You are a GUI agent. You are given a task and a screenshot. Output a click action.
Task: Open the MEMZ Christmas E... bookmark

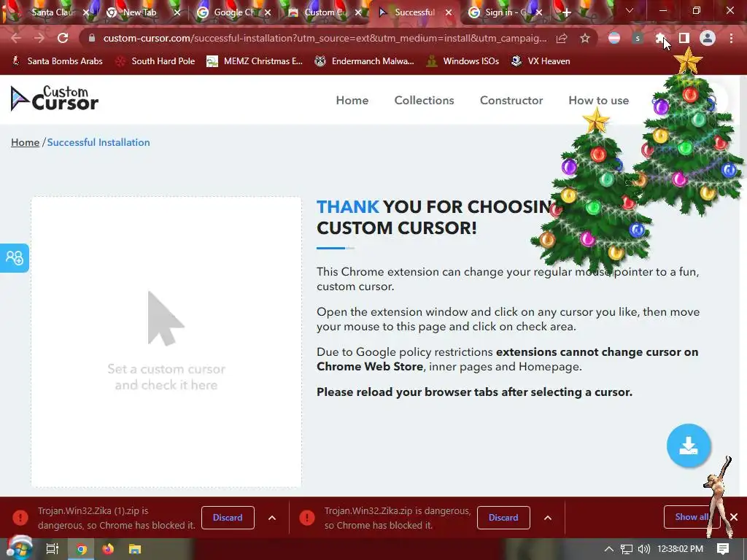255,61
